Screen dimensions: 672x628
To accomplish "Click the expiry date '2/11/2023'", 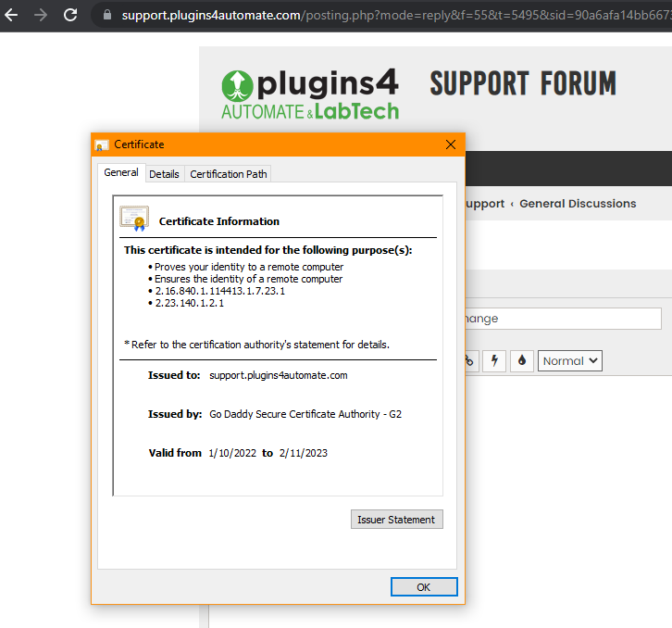I will 304,453.
